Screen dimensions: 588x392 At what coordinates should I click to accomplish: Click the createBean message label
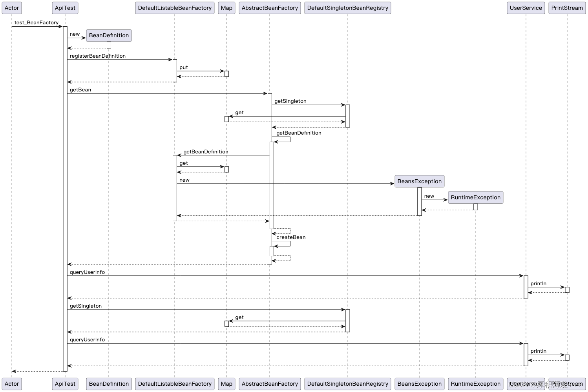(x=291, y=237)
